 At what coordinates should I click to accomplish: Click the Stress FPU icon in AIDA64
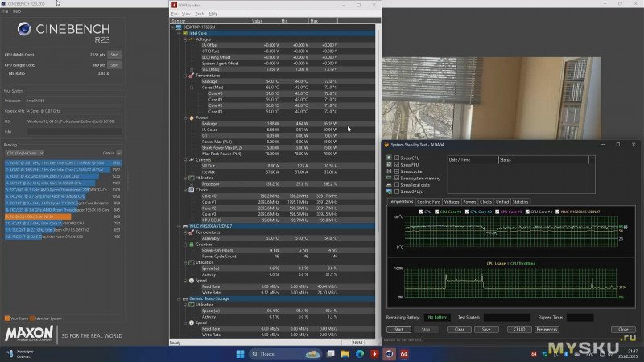[389, 165]
